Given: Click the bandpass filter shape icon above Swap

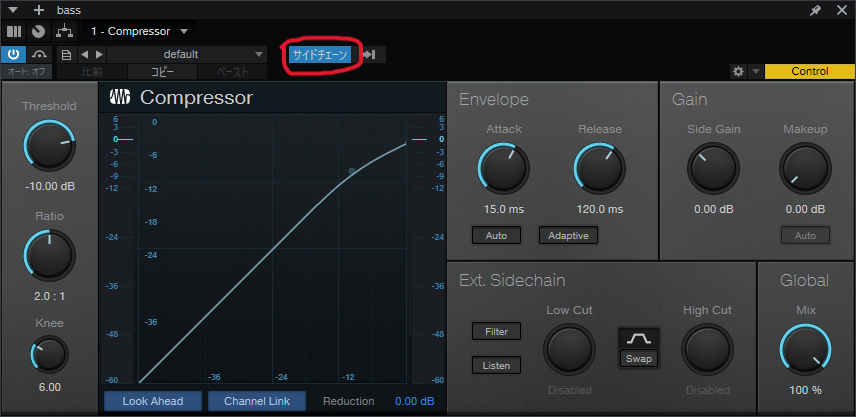Looking at the screenshot, I should click(639, 338).
